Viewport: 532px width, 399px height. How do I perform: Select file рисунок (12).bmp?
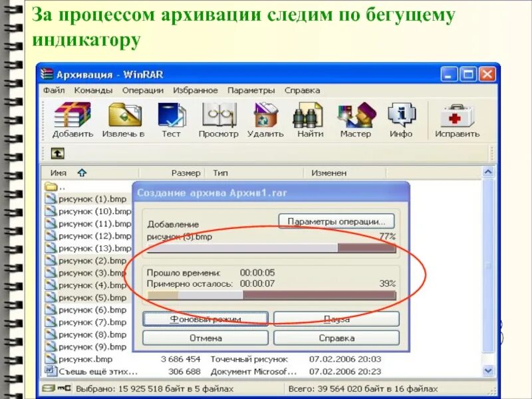(x=94, y=236)
